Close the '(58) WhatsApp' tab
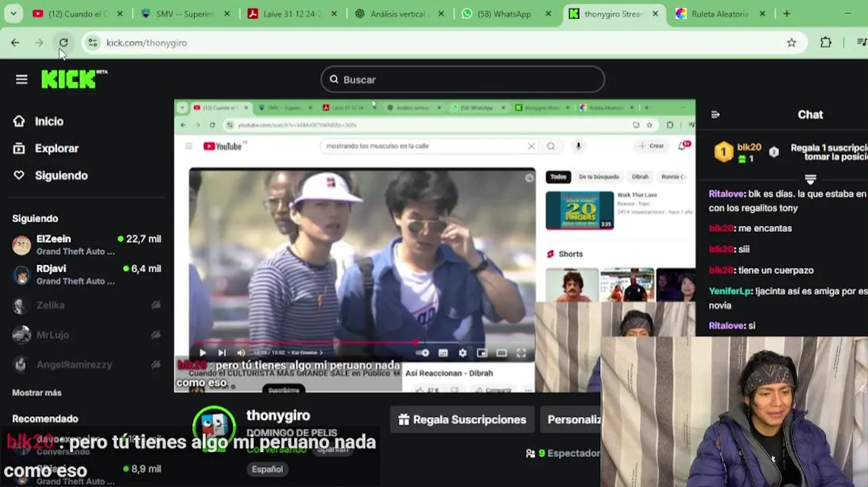The width and height of the screenshot is (868, 487). click(548, 14)
